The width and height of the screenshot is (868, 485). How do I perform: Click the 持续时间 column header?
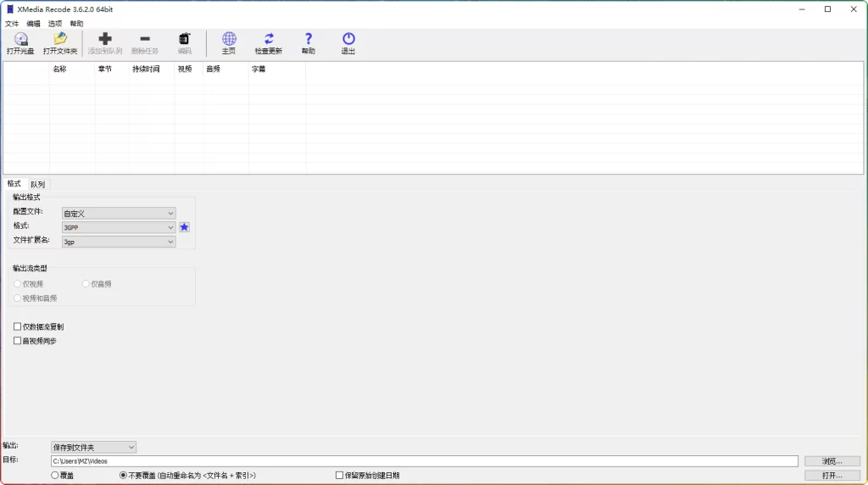pos(152,70)
